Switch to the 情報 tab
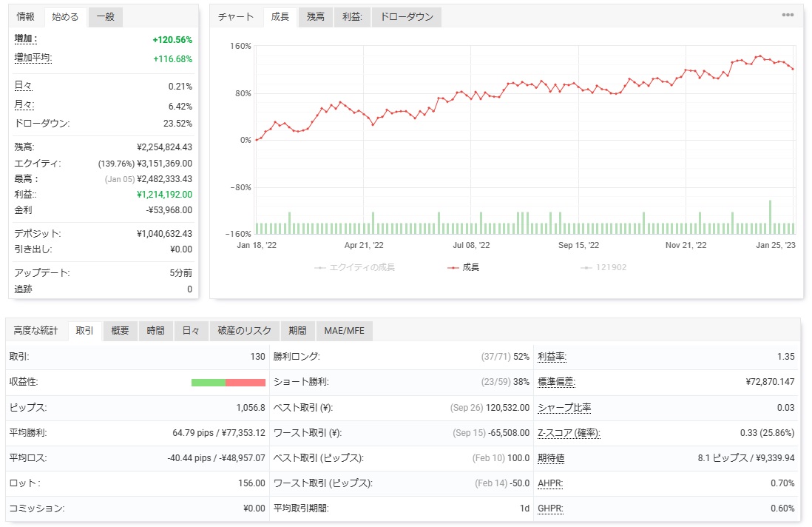The width and height of the screenshot is (812, 527). pyautogui.click(x=25, y=16)
